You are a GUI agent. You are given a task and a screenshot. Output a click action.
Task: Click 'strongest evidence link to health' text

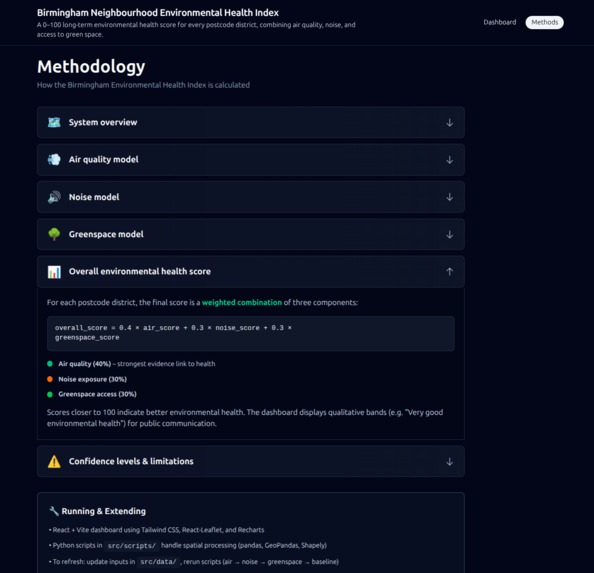(166, 364)
